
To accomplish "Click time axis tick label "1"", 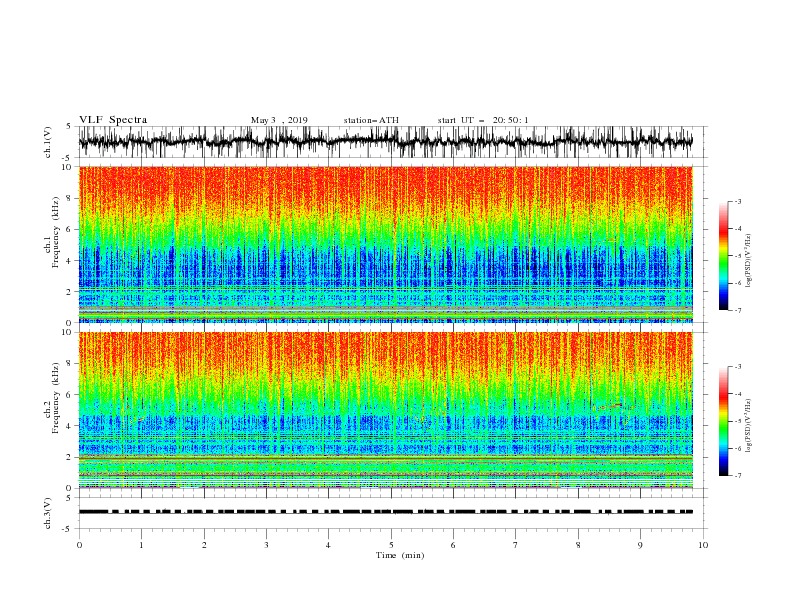I will click(141, 545).
